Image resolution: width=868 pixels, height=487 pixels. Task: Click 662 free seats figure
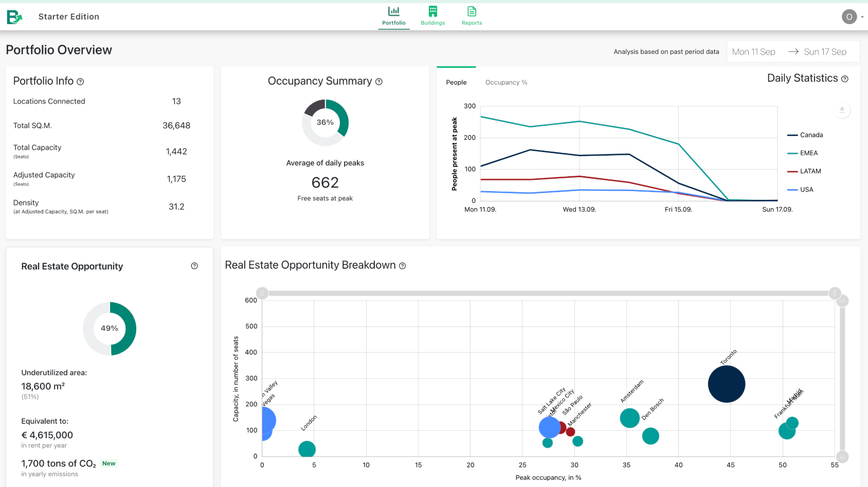(325, 182)
